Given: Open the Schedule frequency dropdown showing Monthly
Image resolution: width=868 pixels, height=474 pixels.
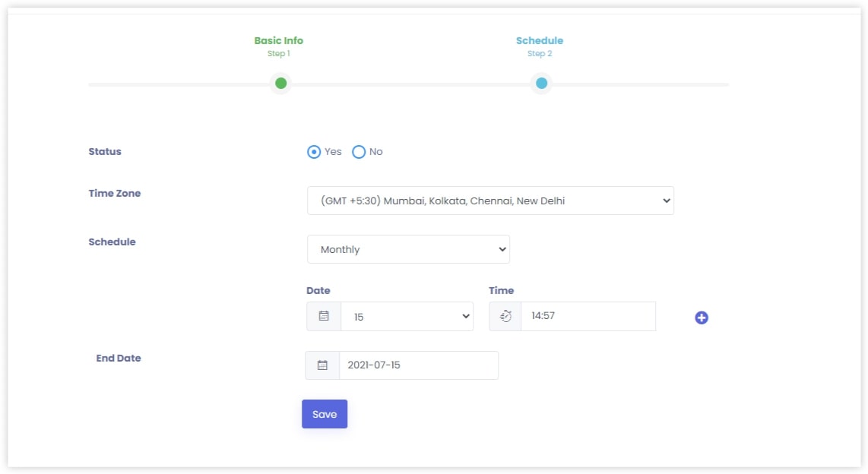Looking at the screenshot, I should pos(408,248).
